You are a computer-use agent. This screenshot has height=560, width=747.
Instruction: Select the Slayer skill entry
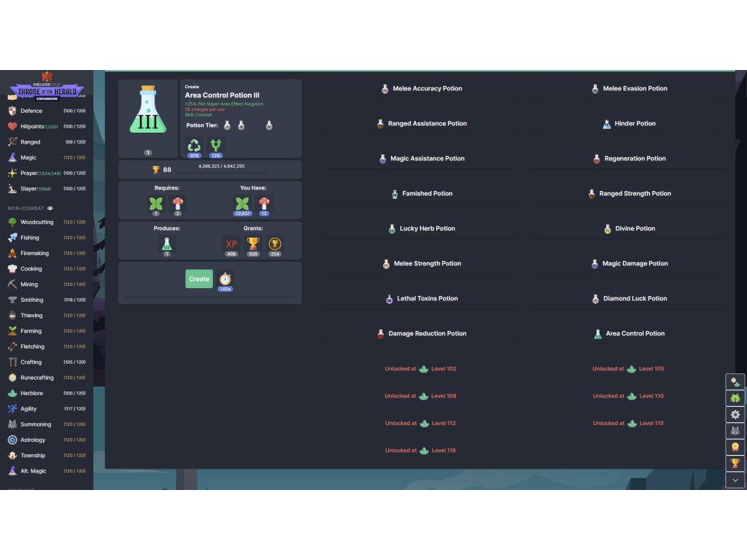tap(47, 189)
